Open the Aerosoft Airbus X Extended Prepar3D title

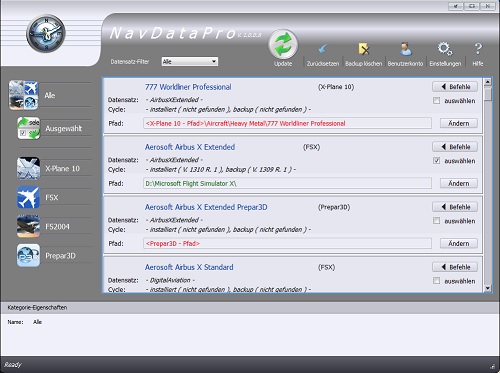tap(206, 207)
